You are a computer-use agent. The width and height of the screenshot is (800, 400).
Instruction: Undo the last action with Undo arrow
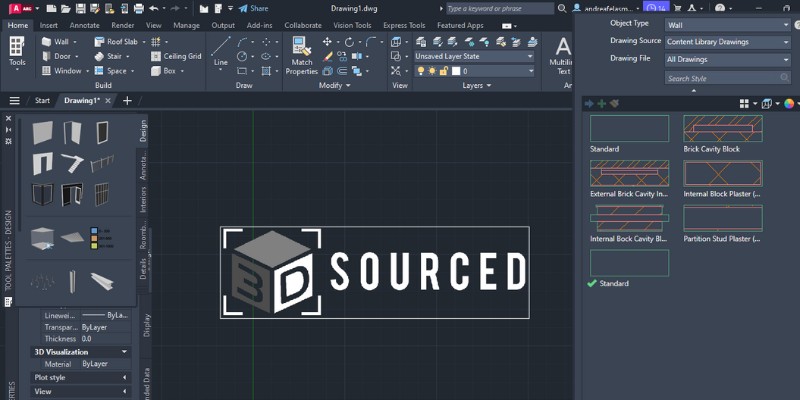pos(153,8)
